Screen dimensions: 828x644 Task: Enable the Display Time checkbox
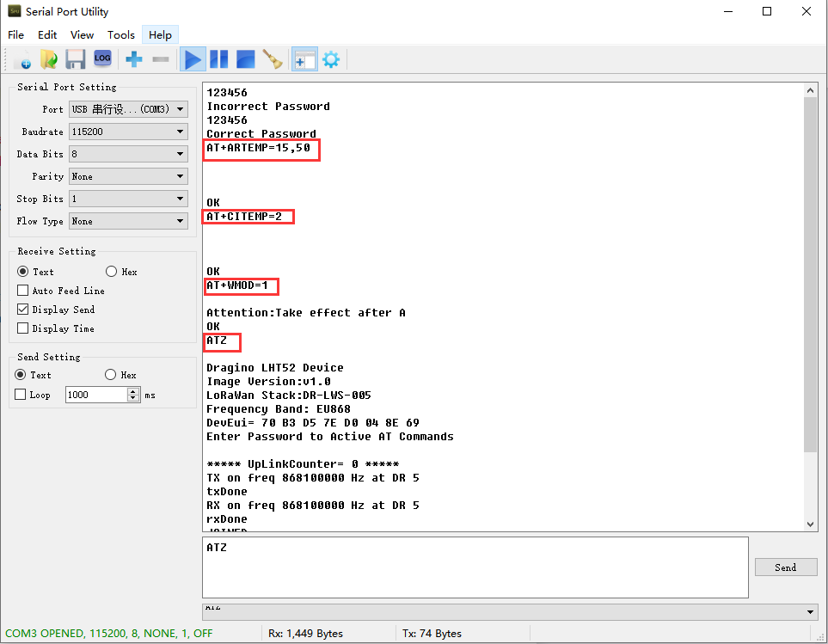tap(22, 328)
